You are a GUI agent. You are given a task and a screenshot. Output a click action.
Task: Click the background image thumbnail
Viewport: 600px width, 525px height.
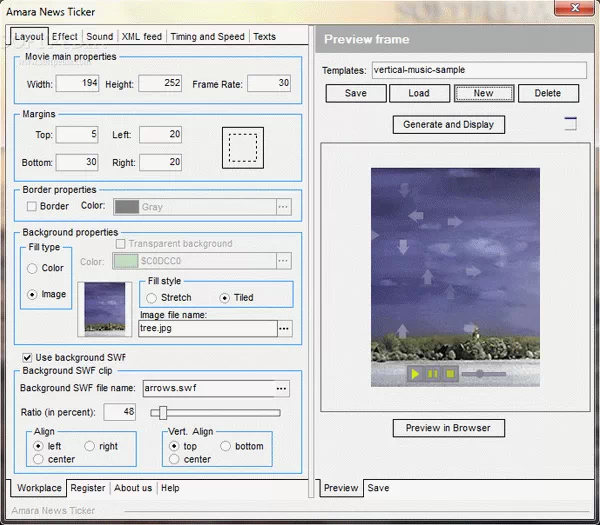[x=106, y=307]
